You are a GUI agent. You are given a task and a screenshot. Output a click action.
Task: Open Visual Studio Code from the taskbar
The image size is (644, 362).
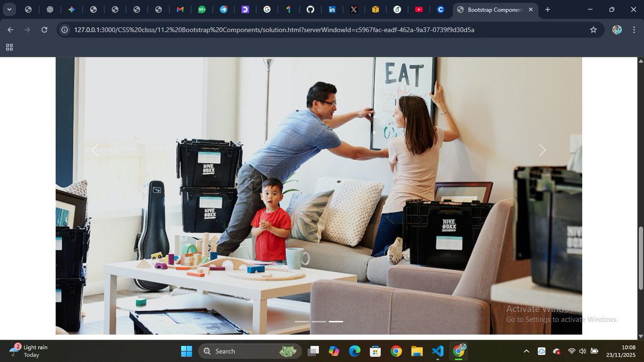tap(438, 351)
